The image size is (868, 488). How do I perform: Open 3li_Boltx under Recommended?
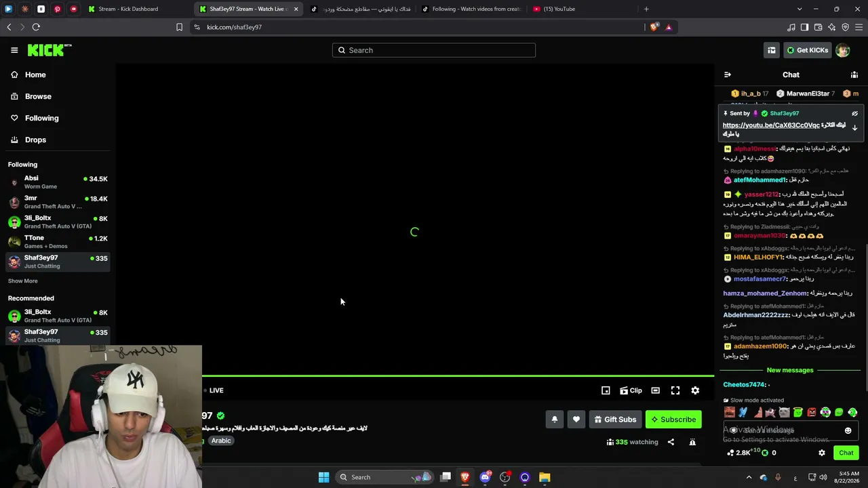(x=58, y=316)
